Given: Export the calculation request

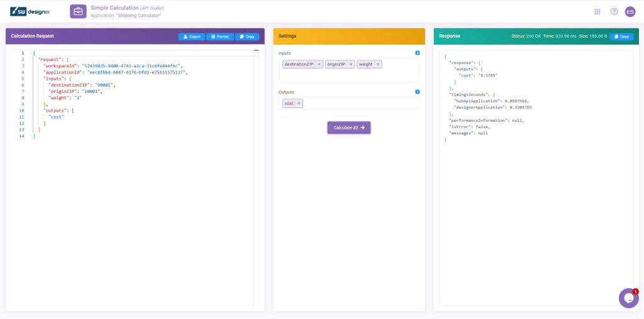Looking at the screenshot, I should (x=192, y=36).
